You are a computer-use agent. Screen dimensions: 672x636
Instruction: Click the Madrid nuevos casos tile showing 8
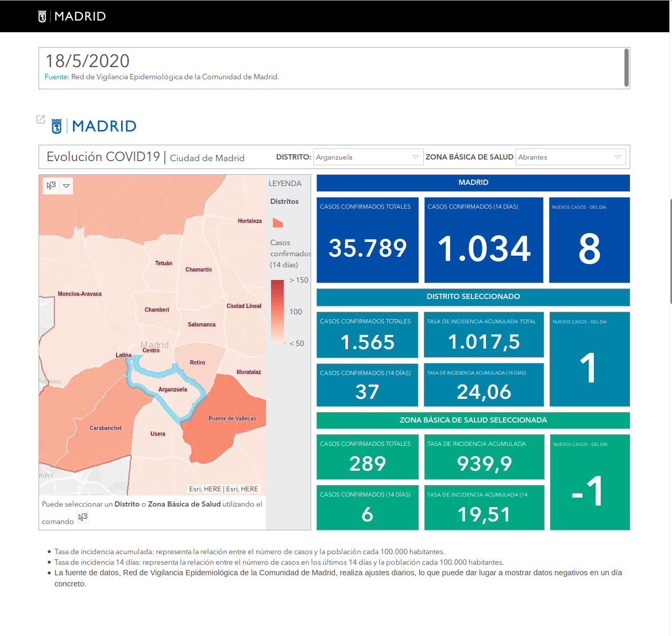point(590,240)
